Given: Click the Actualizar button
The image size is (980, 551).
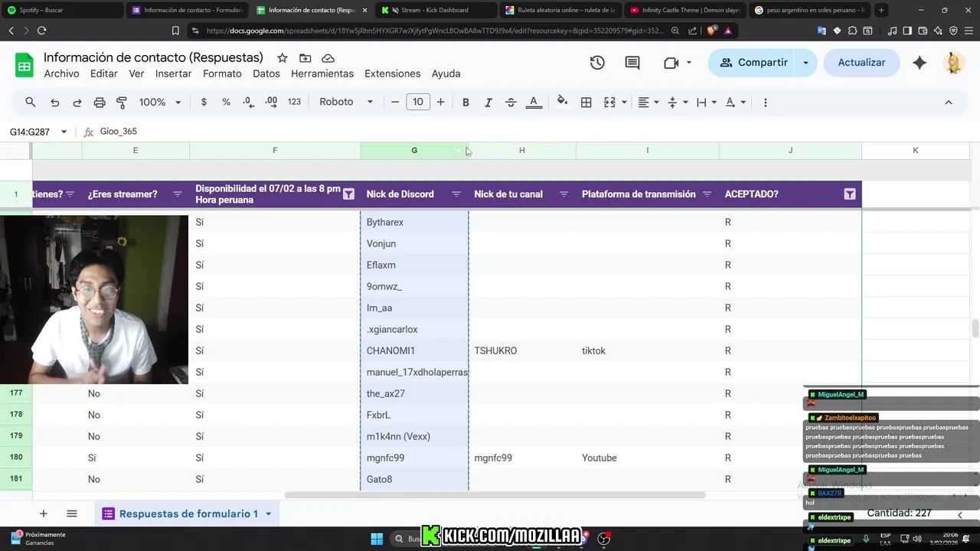Looking at the screenshot, I should click(861, 63).
